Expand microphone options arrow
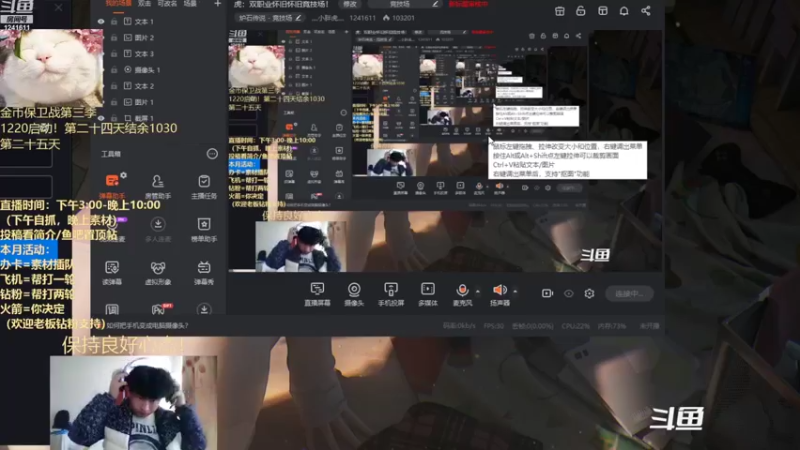Screen dimensions: 800x450 click(478, 291)
